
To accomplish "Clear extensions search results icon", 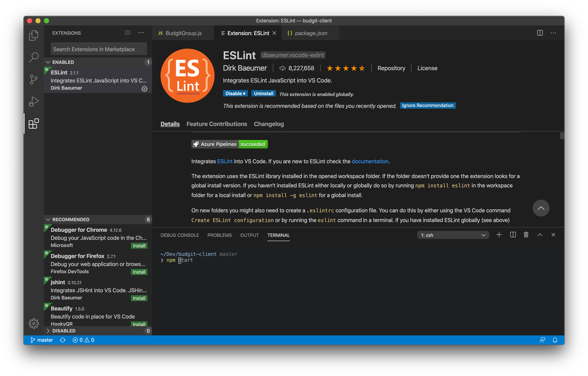I will click(128, 33).
